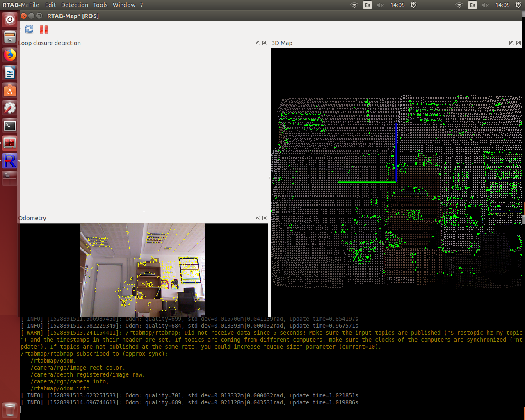The image size is (525, 420).
Task: Open the question mark help menu
Action: [142, 5]
